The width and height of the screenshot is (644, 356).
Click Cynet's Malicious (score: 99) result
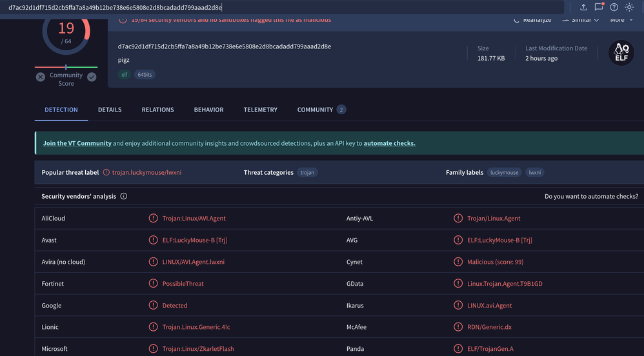pos(496,262)
